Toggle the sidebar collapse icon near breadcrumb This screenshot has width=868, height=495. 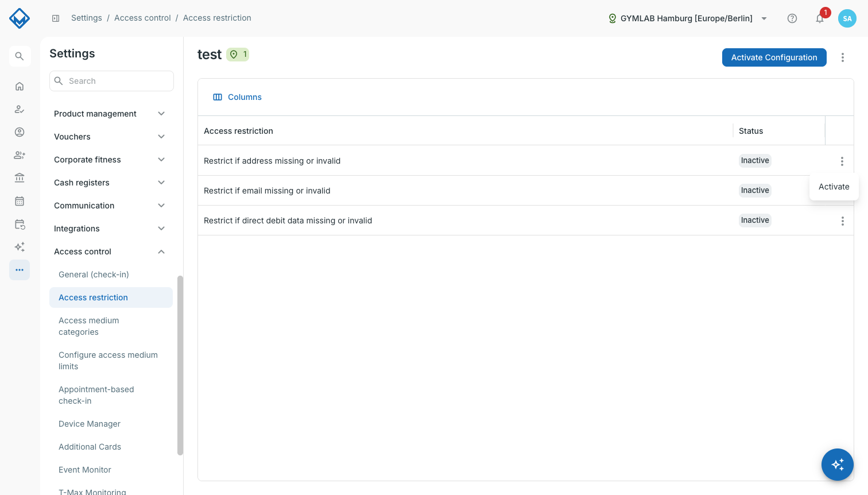pos(56,18)
